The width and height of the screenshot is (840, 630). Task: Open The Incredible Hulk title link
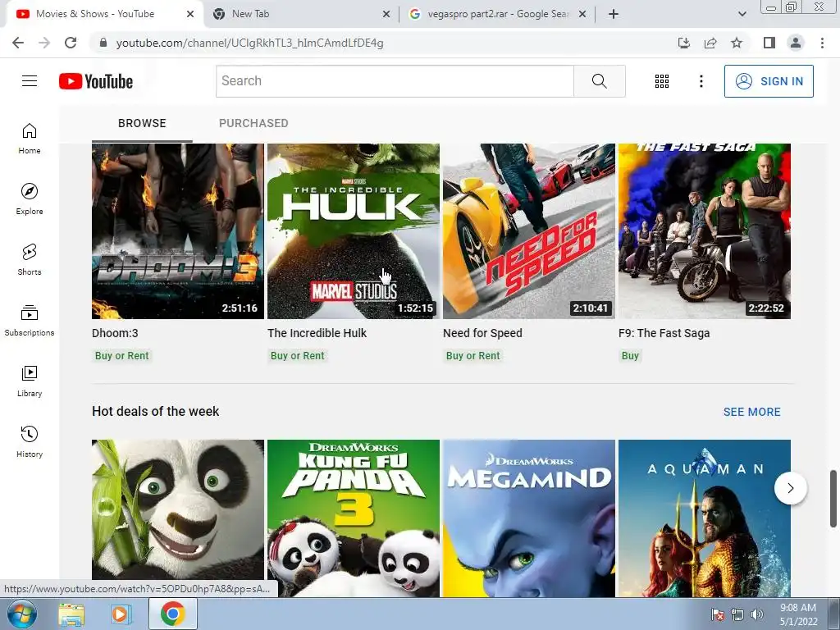[317, 333]
